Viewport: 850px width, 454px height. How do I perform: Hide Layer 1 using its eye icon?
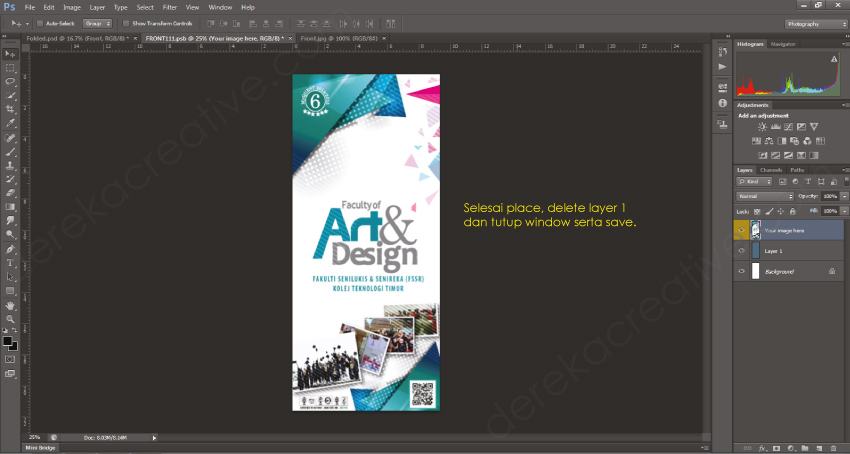741,251
